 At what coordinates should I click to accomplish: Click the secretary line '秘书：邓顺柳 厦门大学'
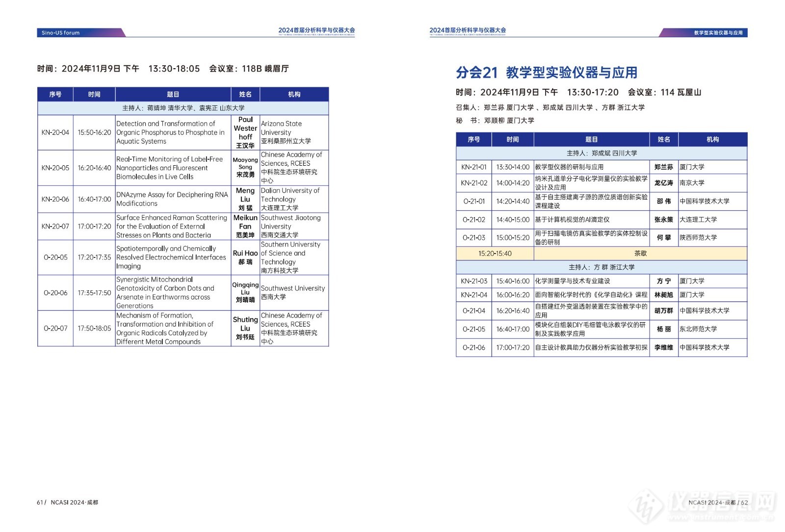(495, 120)
